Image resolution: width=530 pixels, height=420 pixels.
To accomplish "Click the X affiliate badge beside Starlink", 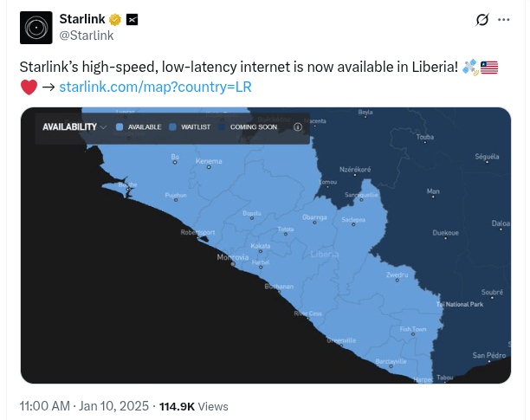I will point(132,20).
